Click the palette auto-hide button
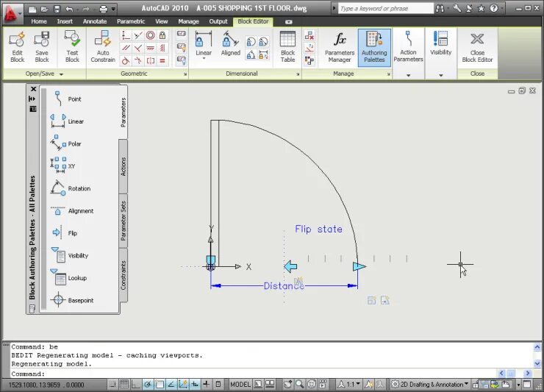 (x=32, y=99)
